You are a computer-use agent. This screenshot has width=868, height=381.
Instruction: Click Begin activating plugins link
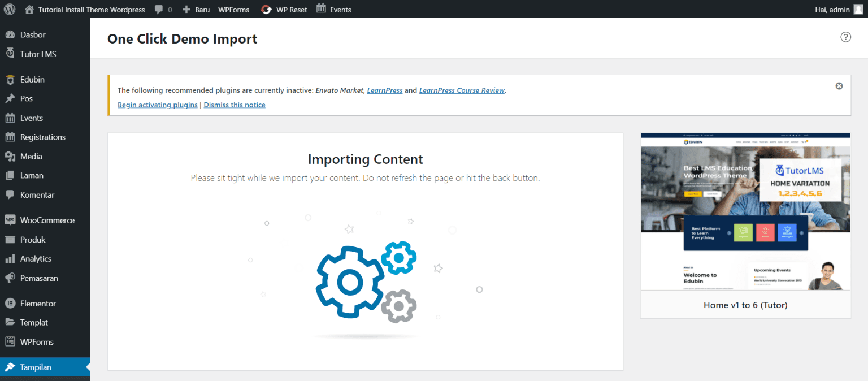point(158,105)
